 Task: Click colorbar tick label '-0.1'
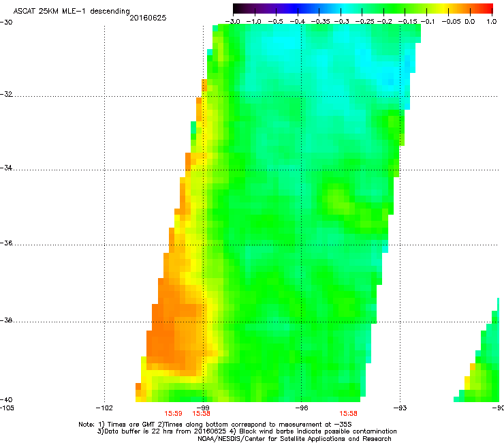point(428,22)
